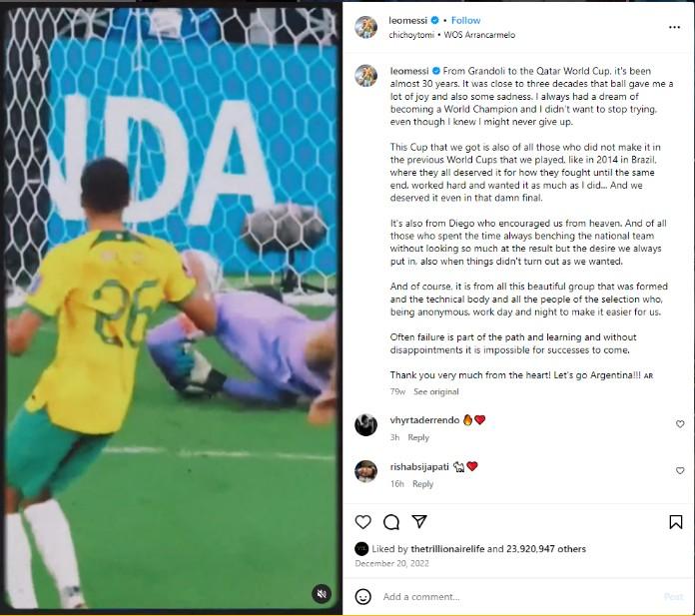Reply to vhyrtaderrendo's comment
Screen dimensions: 695x616
coord(418,437)
